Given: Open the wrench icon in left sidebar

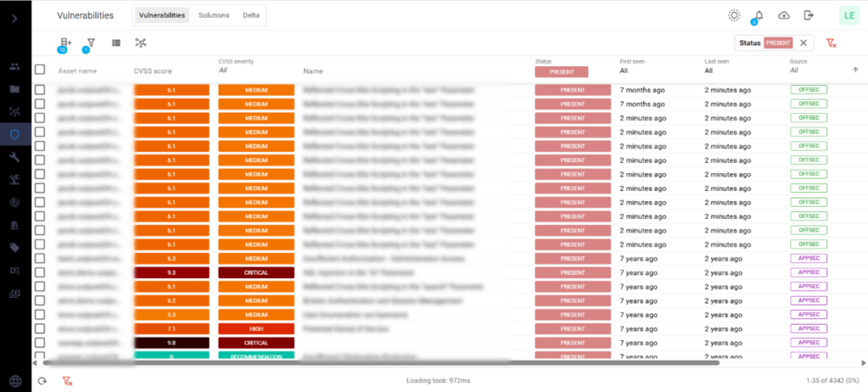Looking at the screenshot, I should click(15, 157).
